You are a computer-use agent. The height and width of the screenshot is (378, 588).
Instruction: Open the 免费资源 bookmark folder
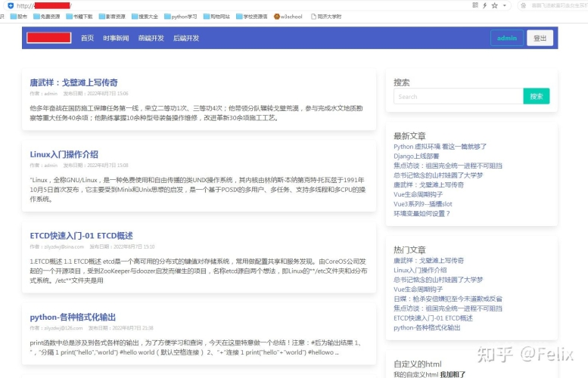tap(46, 17)
